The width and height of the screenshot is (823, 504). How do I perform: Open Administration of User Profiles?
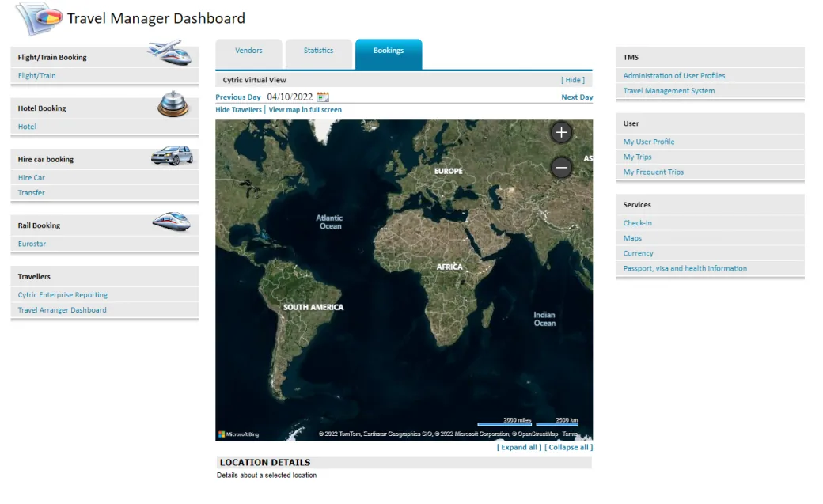674,76
